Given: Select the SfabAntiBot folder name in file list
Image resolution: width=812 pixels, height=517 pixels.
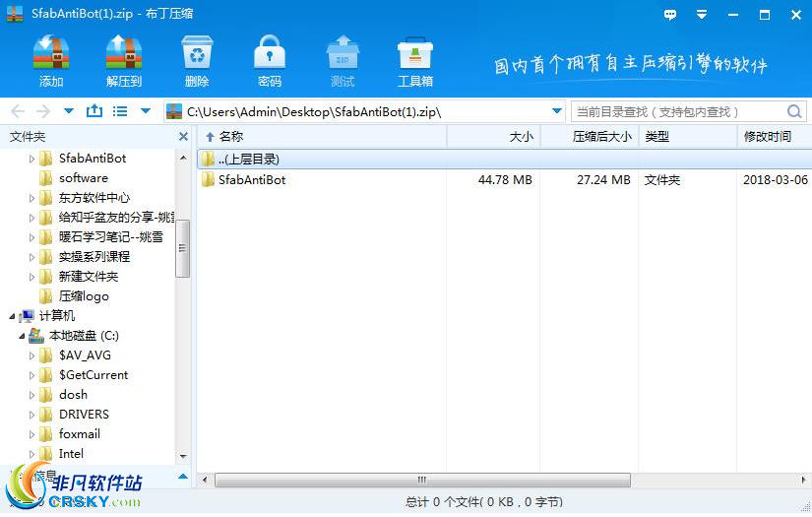Looking at the screenshot, I should point(252,180).
